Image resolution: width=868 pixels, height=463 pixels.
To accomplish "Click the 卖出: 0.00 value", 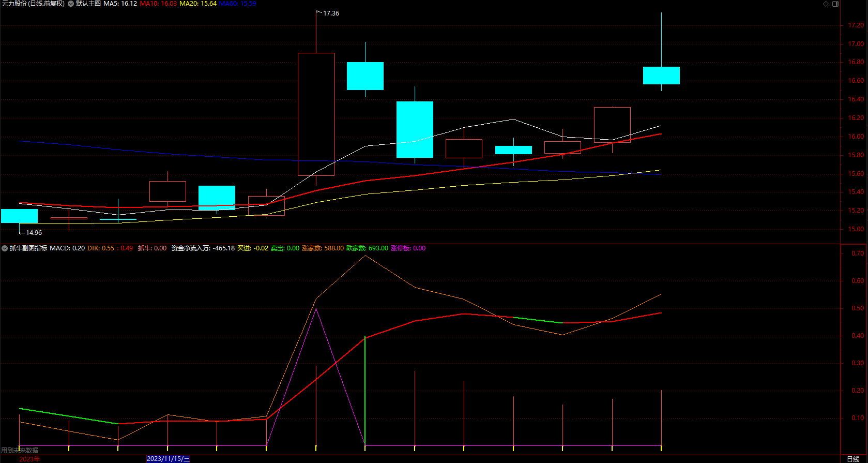I will tap(285, 248).
